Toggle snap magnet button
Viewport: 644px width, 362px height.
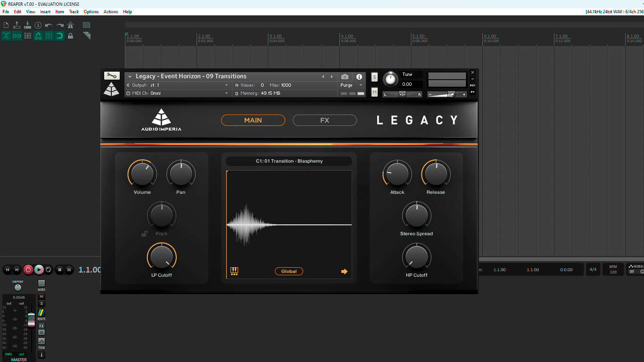(60, 36)
